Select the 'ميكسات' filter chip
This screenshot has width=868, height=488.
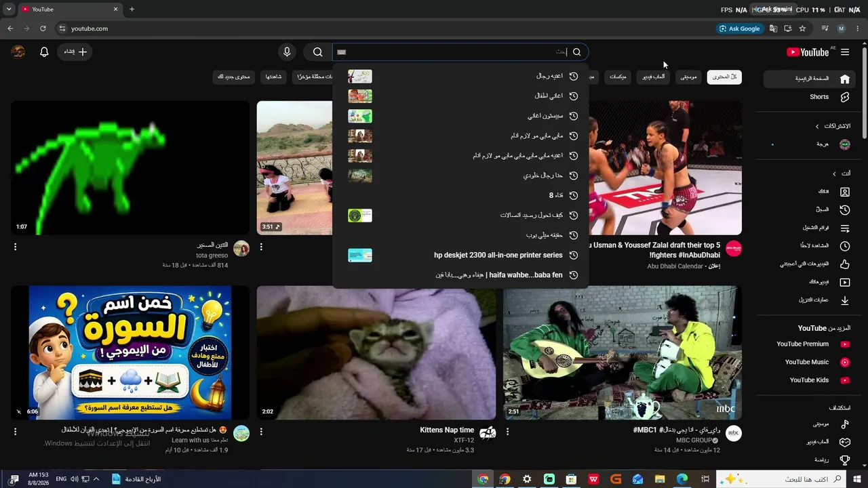[x=617, y=77]
